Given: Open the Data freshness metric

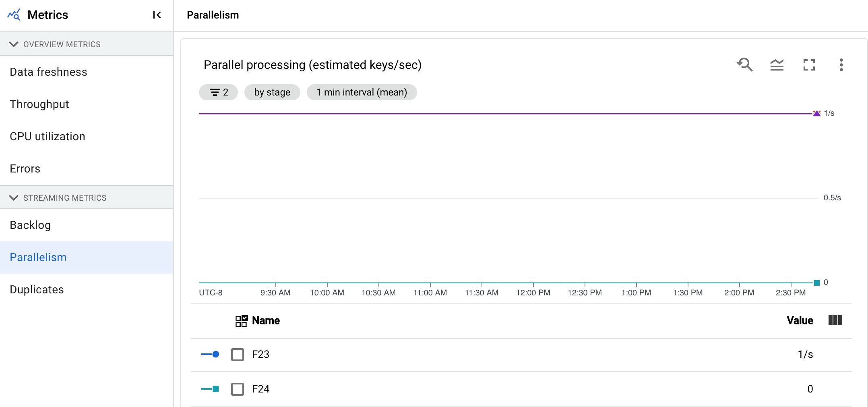Looking at the screenshot, I should [48, 72].
